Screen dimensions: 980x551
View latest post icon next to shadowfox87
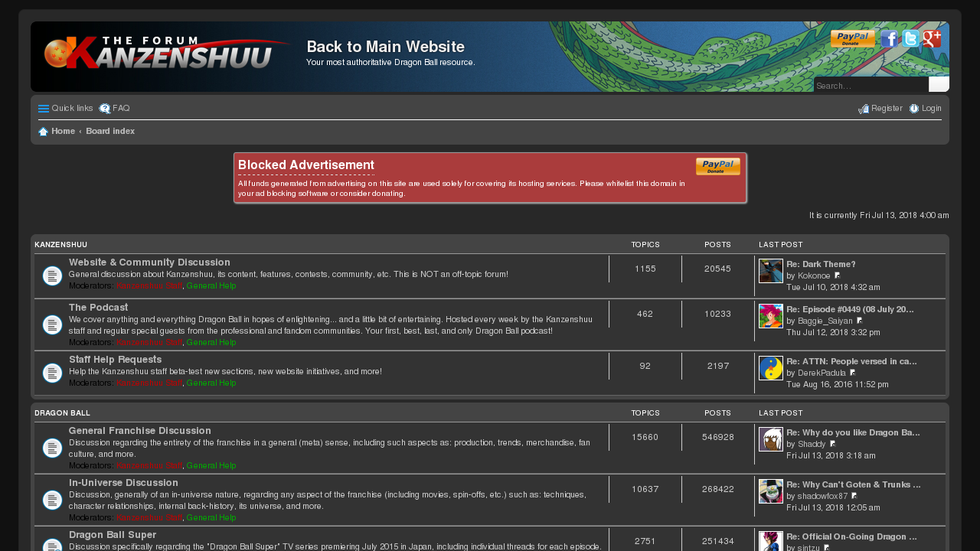(854, 496)
